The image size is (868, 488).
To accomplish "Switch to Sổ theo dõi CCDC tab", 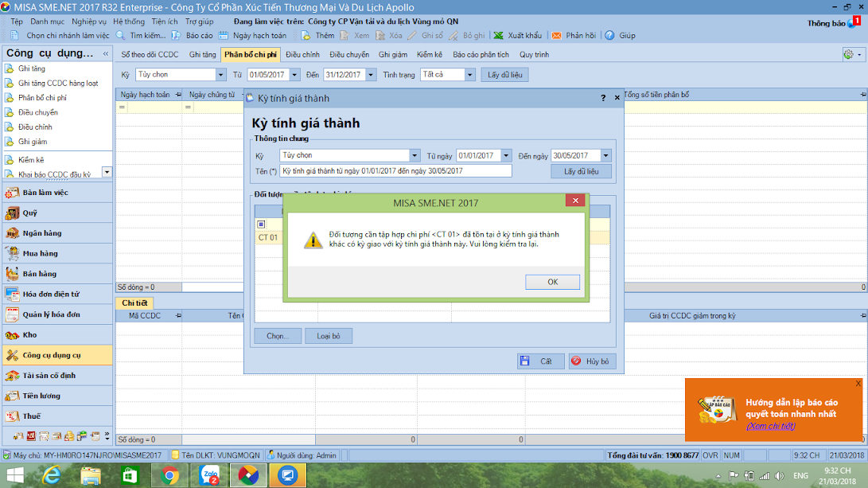I will point(150,55).
